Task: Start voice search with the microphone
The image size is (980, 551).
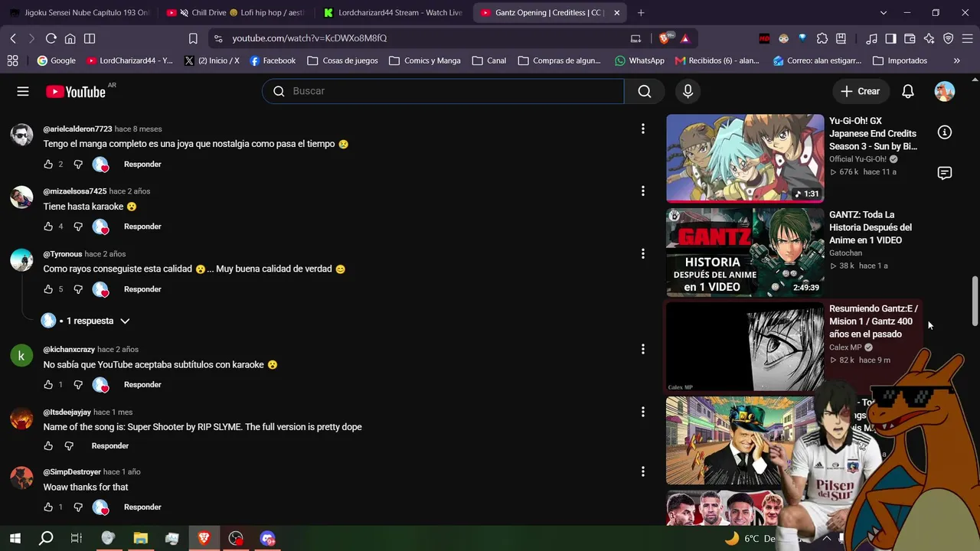Action: pos(688,91)
